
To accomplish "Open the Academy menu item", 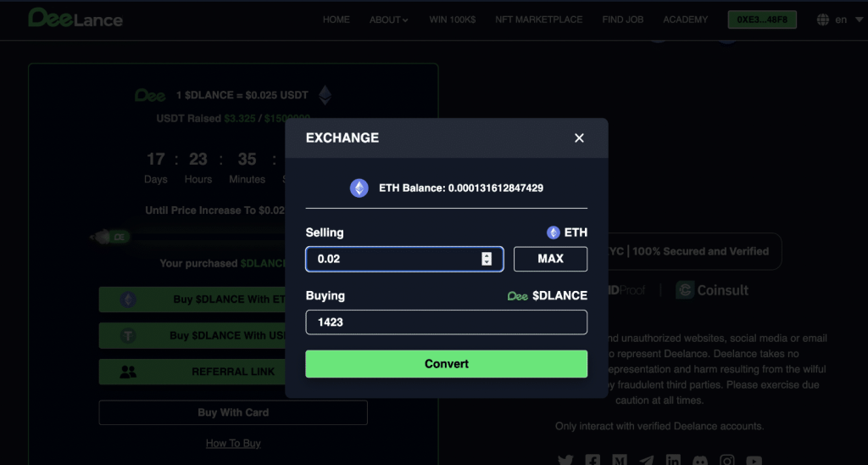I will [x=685, y=20].
